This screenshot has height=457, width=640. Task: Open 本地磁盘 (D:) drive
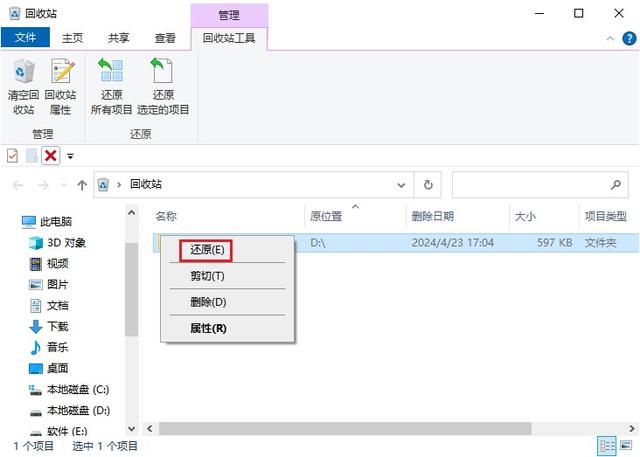(69, 410)
